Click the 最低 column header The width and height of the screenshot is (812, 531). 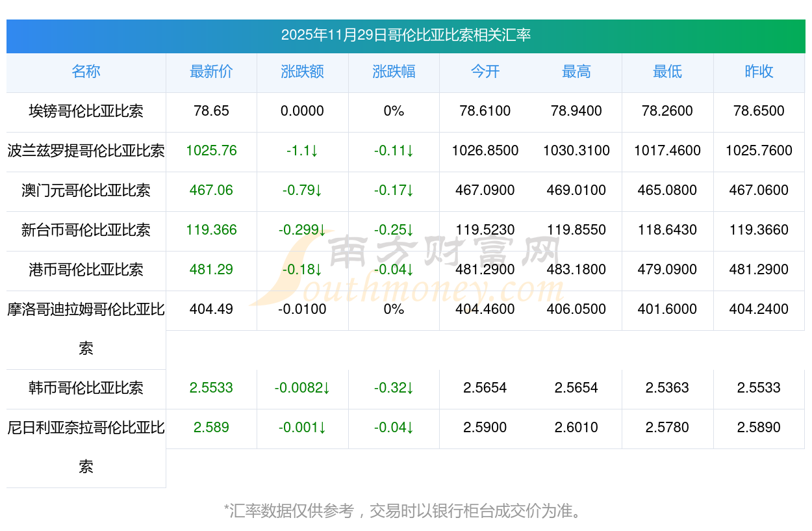[667, 71]
